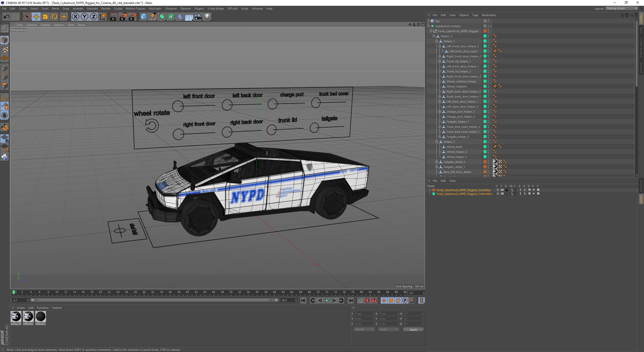The image size is (644, 352).
Task: Open the blue Bend deformer icon
Action: pyautogui.click(x=180, y=17)
